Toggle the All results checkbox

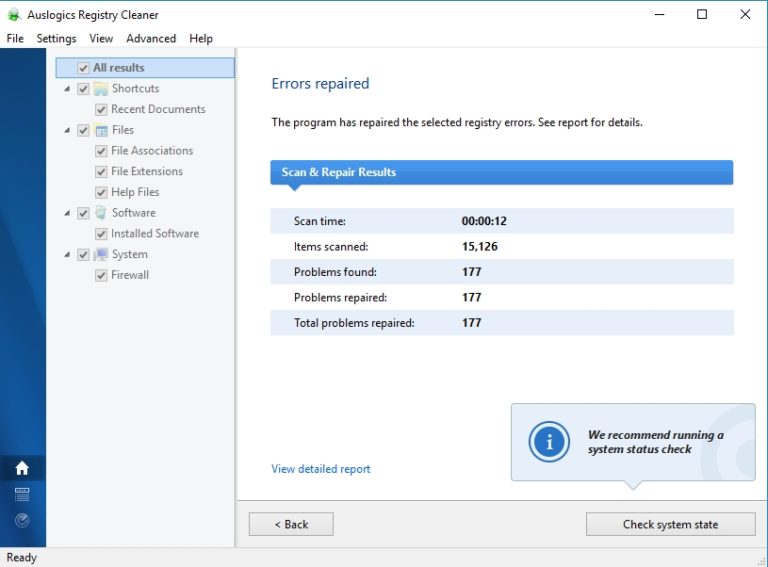[x=83, y=68]
